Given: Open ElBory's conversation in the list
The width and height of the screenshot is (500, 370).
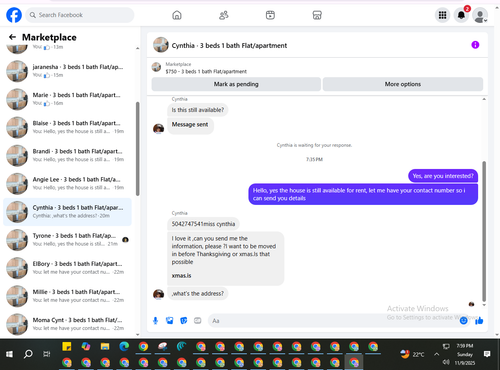Looking at the screenshot, I should click(x=67, y=268).
